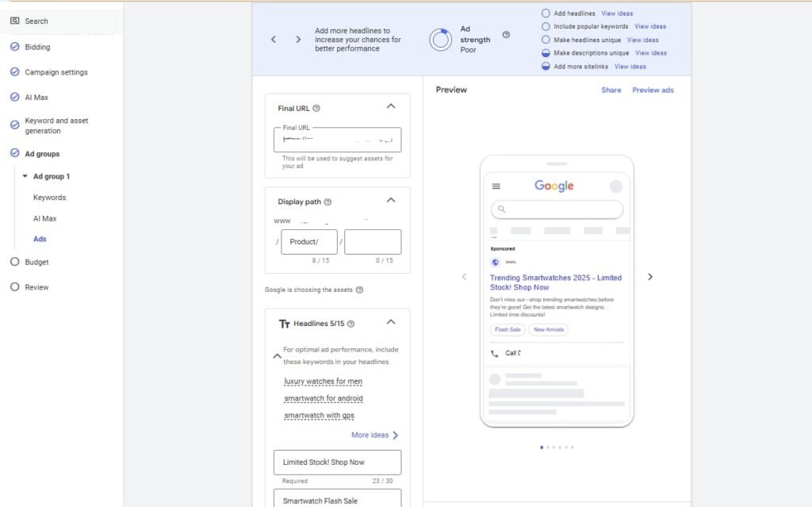This screenshot has height=507, width=812.
Task: Click the Ad strength help icon
Action: click(x=506, y=35)
